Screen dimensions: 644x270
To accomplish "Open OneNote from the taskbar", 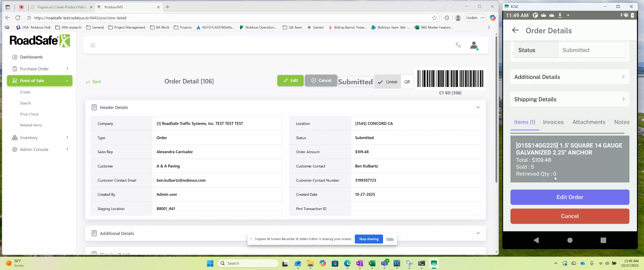I will 360,263.
